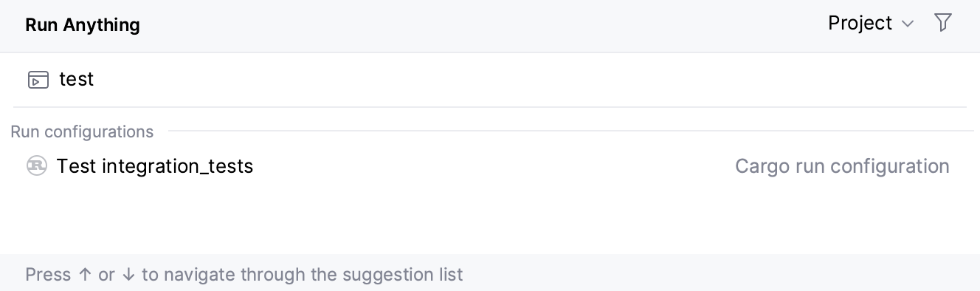
Task: Place the cursor after the word test
Action: tap(95, 79)
